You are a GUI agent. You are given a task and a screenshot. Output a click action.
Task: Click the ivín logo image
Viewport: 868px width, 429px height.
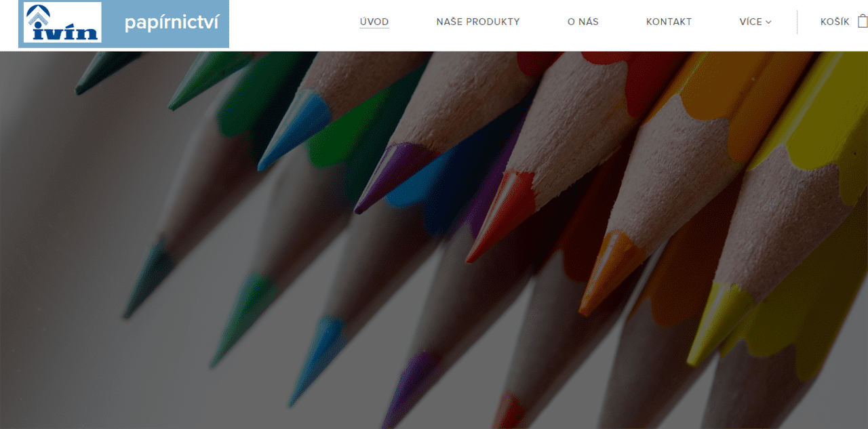click(x=62, y=22)
